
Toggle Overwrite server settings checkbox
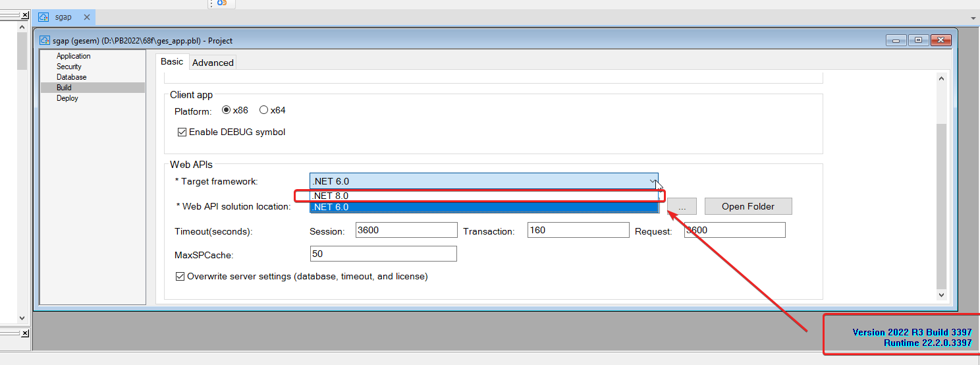(x=180, y=277)
